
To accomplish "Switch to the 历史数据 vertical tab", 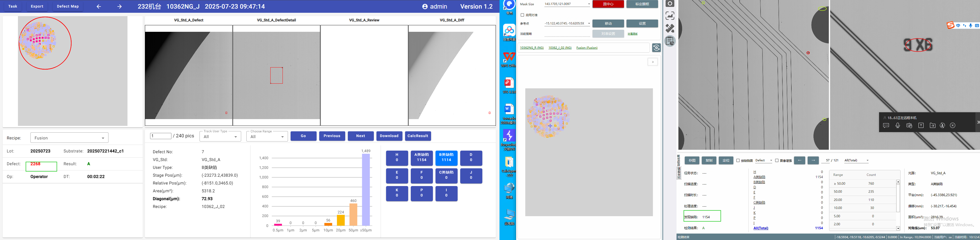I will tap(678, 167).
